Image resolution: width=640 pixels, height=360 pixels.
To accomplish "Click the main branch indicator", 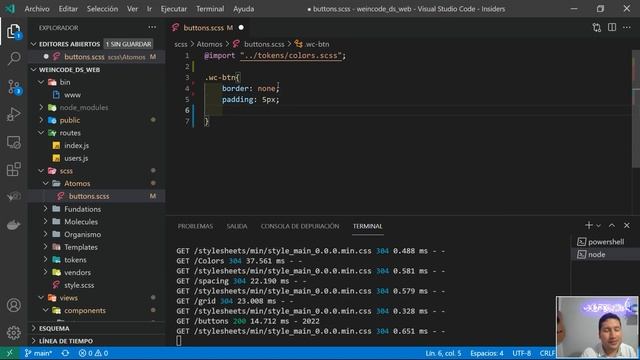I will pos(38,353).
